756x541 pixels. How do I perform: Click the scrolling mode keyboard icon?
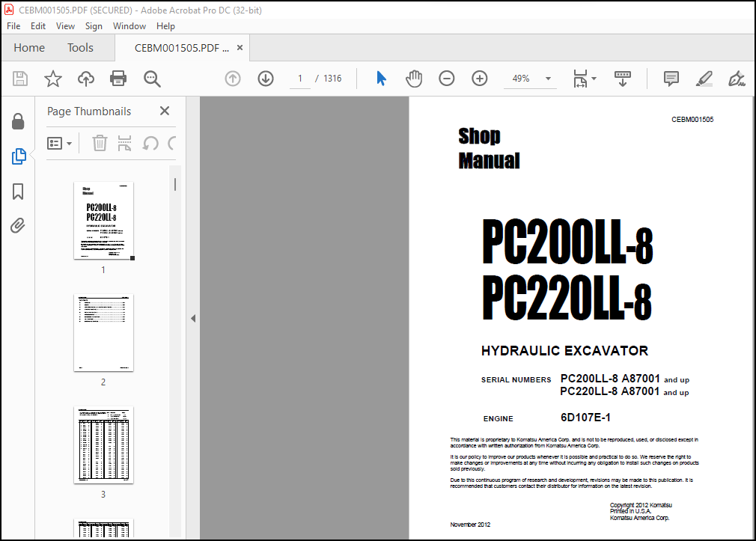click(x=623, y=79)
